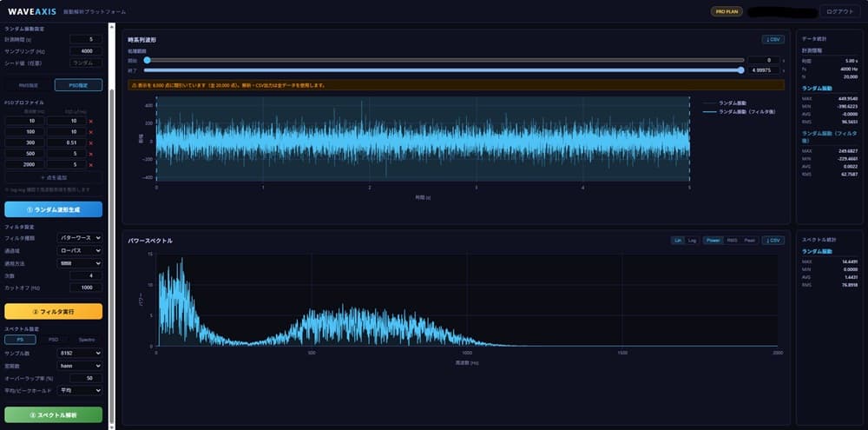
Task: Click the frequency field showing 300
Action: (25, 143)
